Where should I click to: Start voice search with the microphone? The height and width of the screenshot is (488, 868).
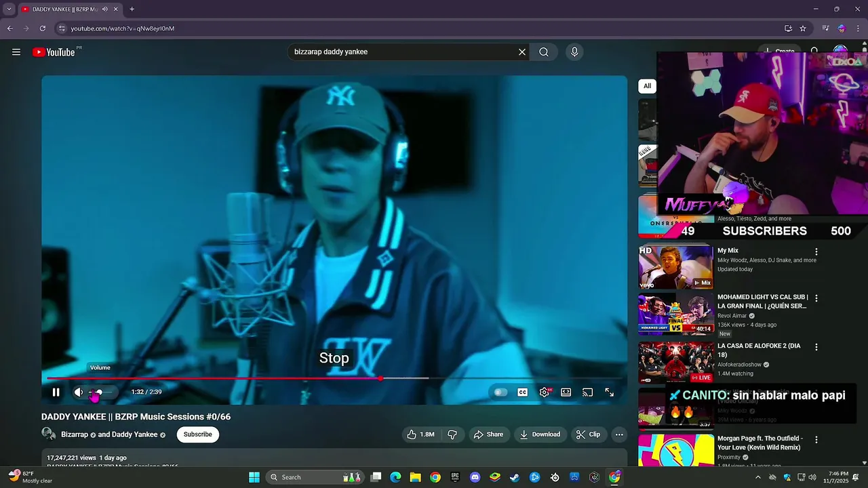pyautogui.click(x=574, y=52)
